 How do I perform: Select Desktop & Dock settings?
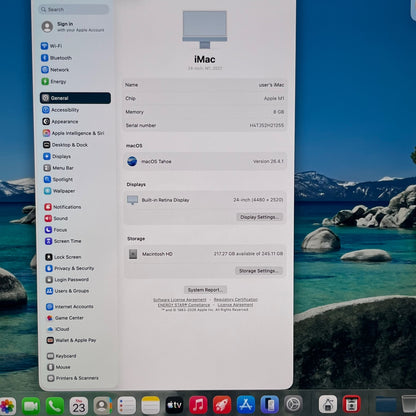tap(65, 145)
